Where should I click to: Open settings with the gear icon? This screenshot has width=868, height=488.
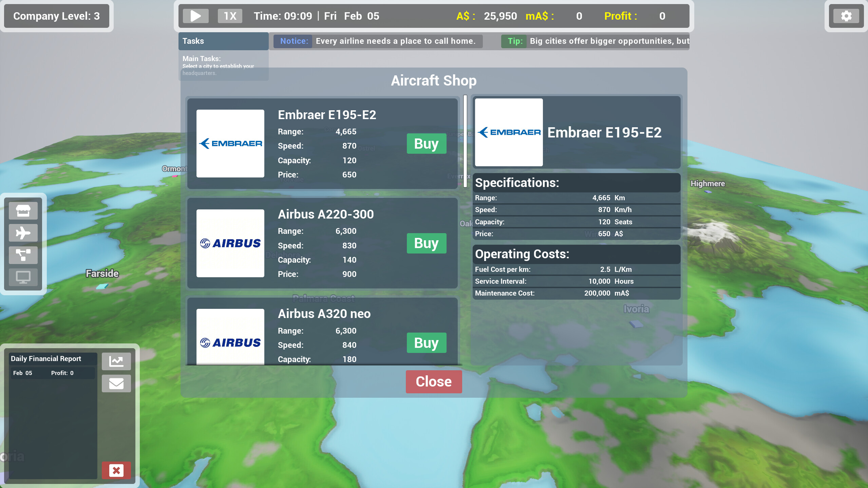[x=846, y=16]
